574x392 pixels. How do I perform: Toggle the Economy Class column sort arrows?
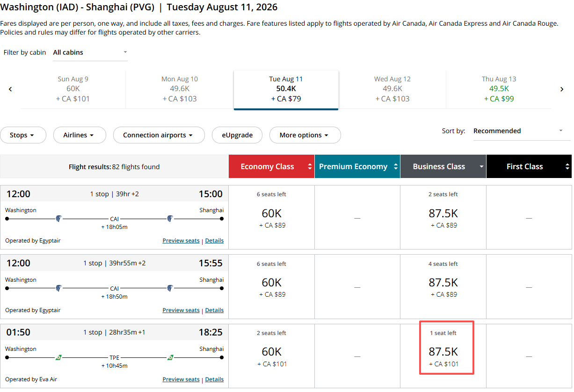tap(310, 167)
